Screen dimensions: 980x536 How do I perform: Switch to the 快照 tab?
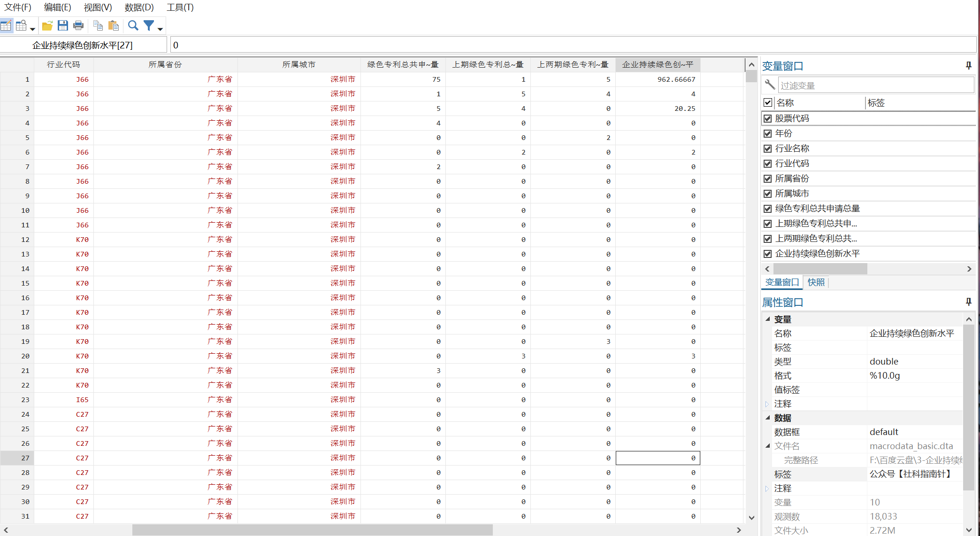(816, 282)
